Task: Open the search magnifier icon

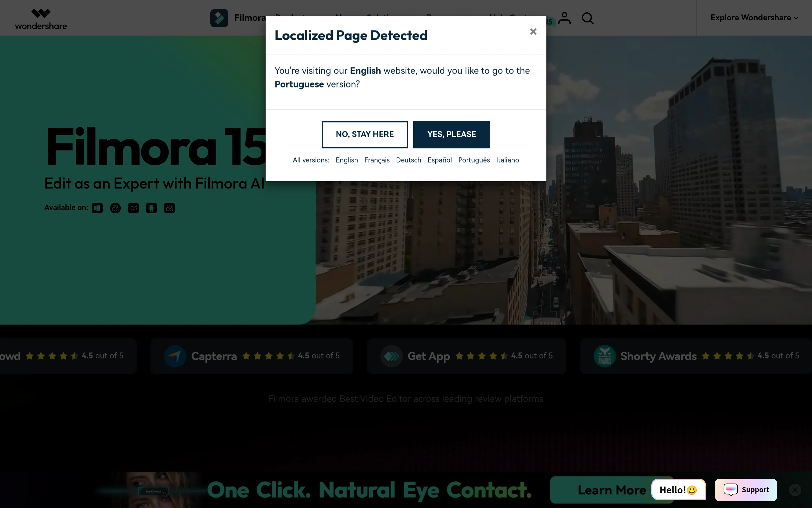Action: pyautogui.click(x=588, y=18)
